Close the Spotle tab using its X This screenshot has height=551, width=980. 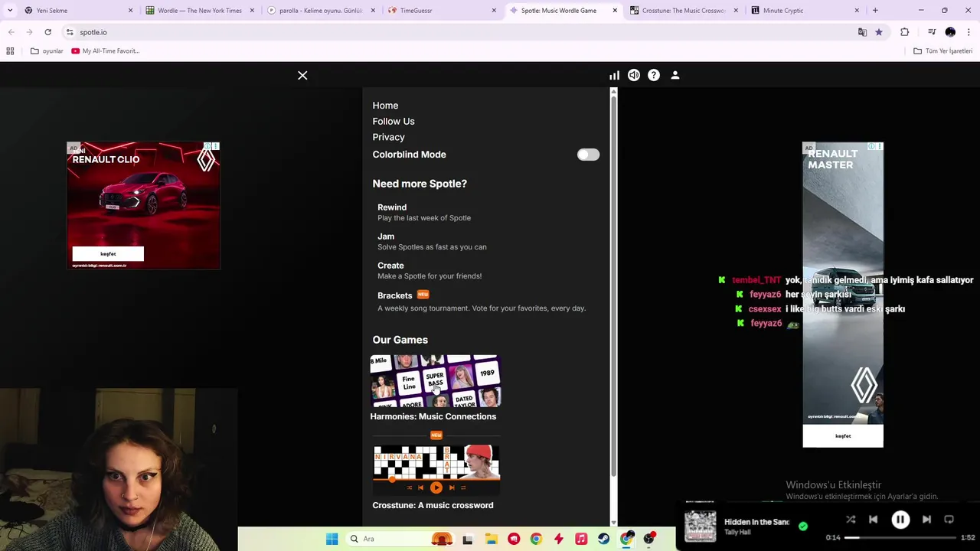[615, 11]
